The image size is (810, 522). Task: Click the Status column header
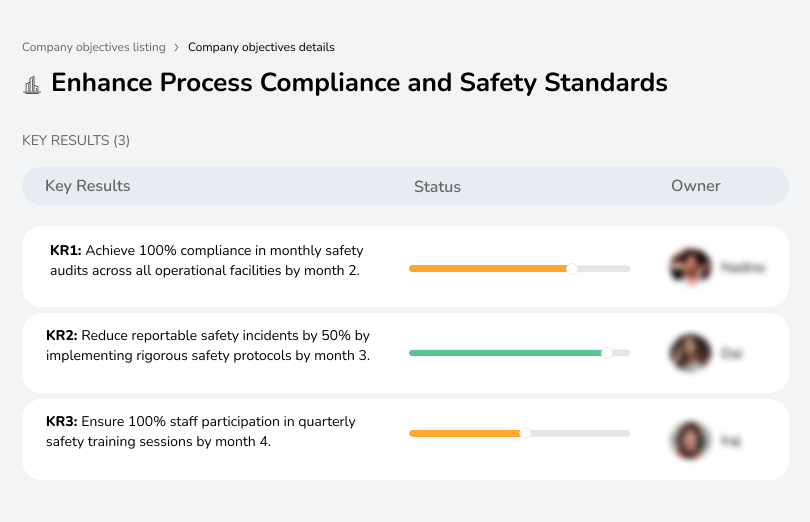pos(437,187)
